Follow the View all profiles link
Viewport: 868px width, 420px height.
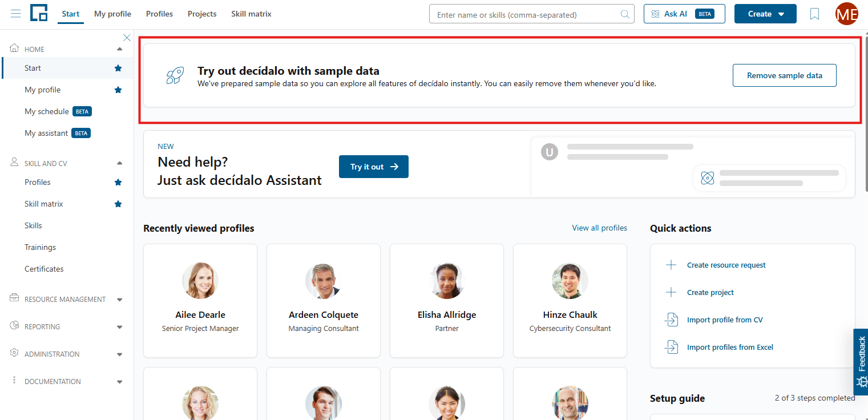click(x=599, y=228)
